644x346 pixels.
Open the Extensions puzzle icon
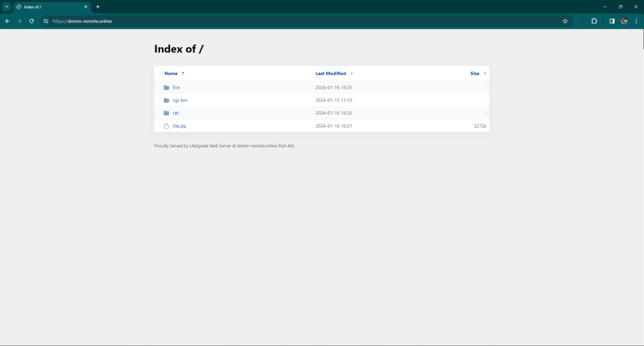click(x=594, y=21)
